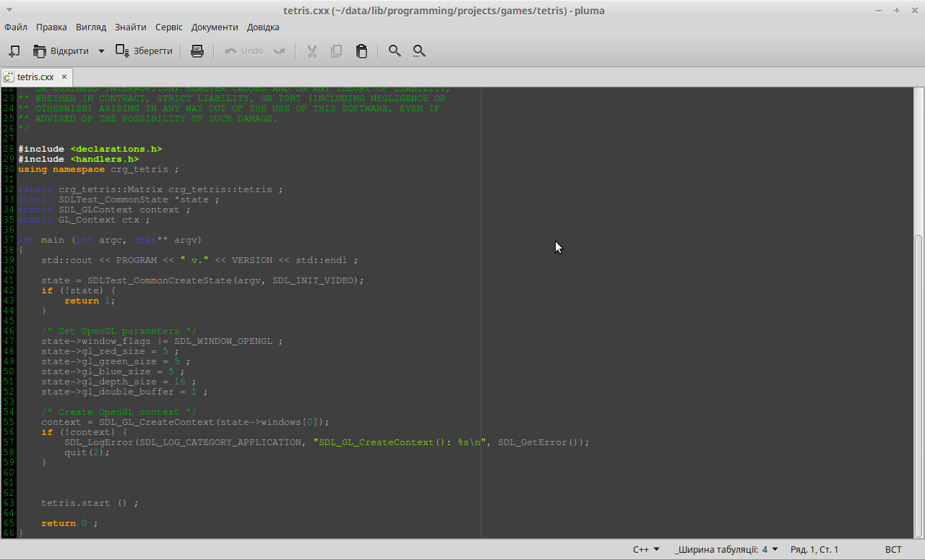Open the Документи menu
Viewport: 925px width, 560px height.
[215, 27]
